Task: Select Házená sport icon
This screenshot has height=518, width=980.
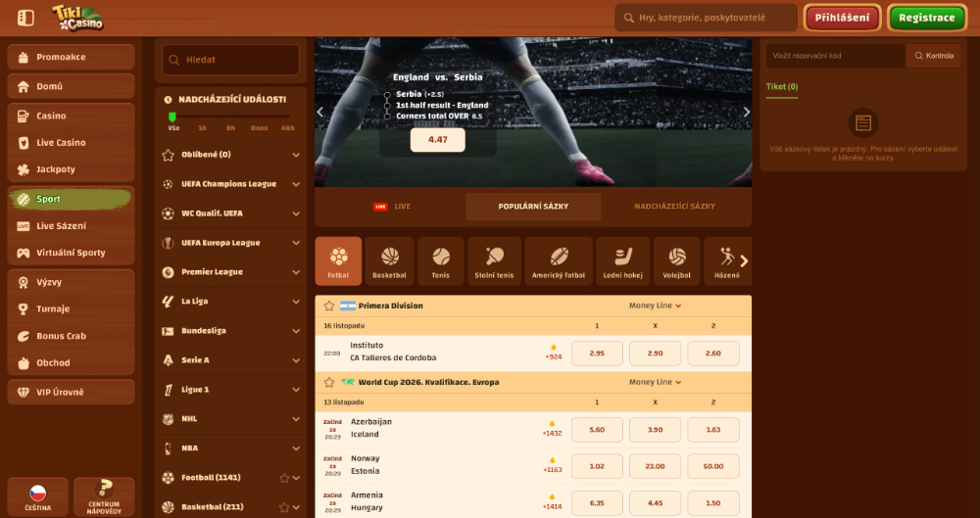Action: 727,261
